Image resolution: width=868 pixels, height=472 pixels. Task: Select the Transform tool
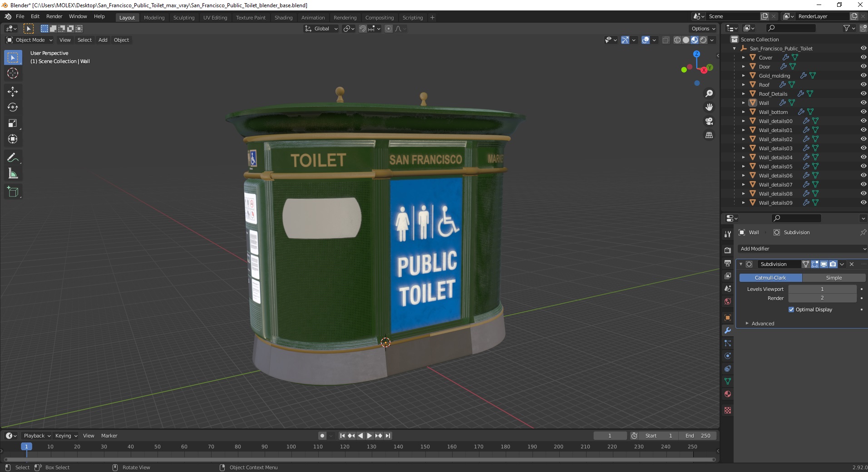click(x=13, y=139)
